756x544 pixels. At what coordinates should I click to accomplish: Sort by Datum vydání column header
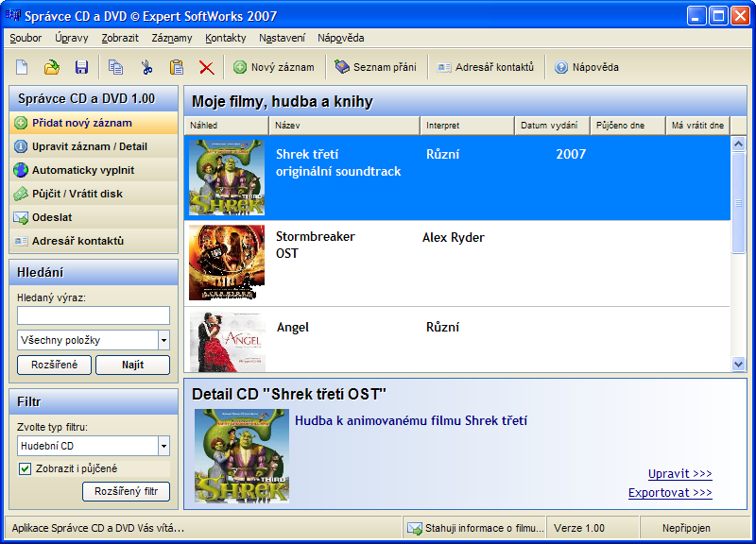coord(553,126)
